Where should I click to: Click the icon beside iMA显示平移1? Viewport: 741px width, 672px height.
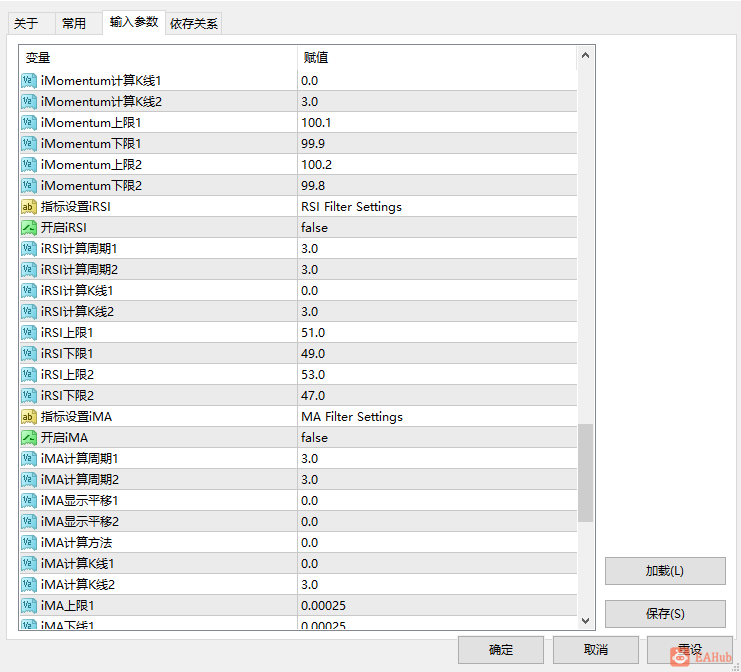[29, 500]
